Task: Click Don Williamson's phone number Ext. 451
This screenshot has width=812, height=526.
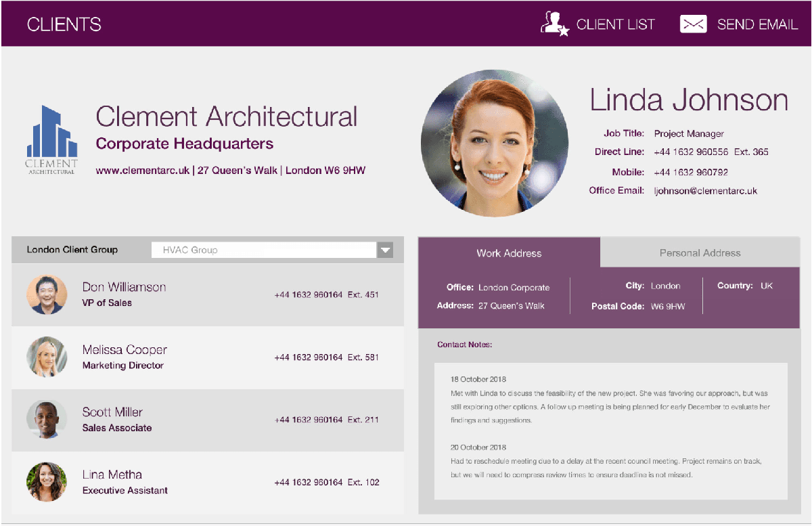Action: 326,295
